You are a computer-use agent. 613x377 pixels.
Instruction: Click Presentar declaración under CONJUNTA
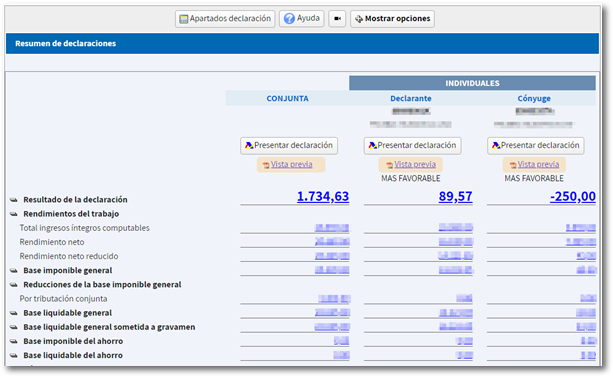[289, 145]
